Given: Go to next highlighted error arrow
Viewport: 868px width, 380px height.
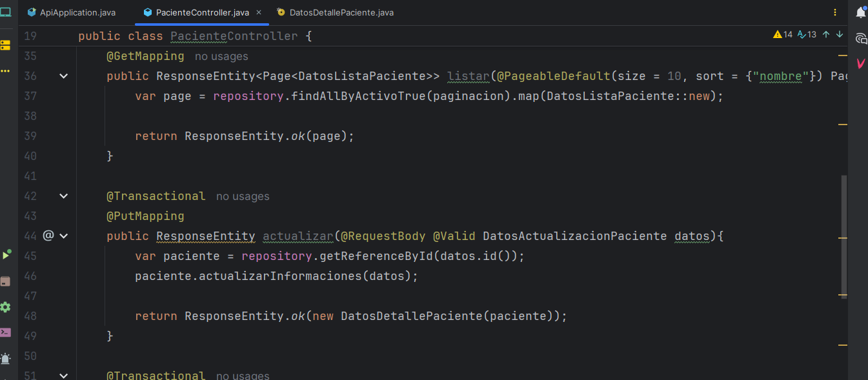Looking at the screenshot, I should click(x=840, y=35).
